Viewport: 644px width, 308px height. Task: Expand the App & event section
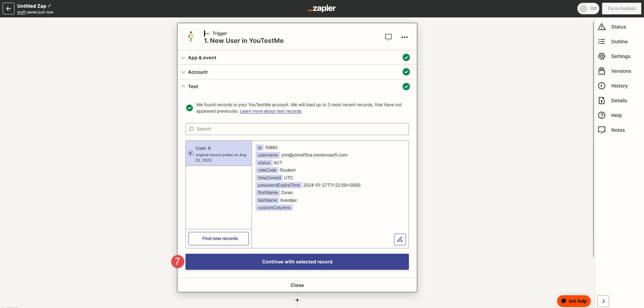tap(297, 58)
